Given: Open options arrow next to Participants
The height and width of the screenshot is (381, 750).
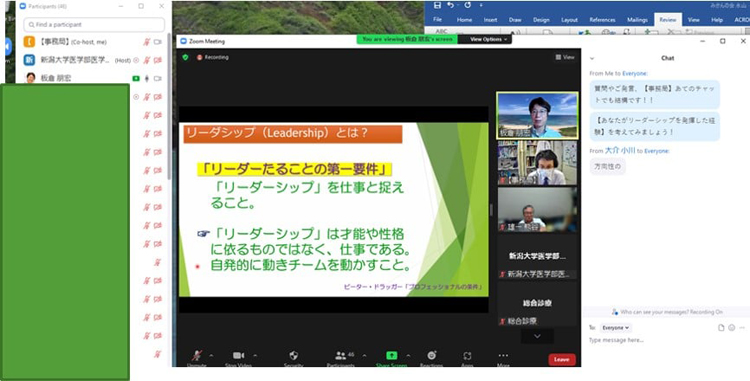Looking at the screenshot, I should tap(364, 356).
